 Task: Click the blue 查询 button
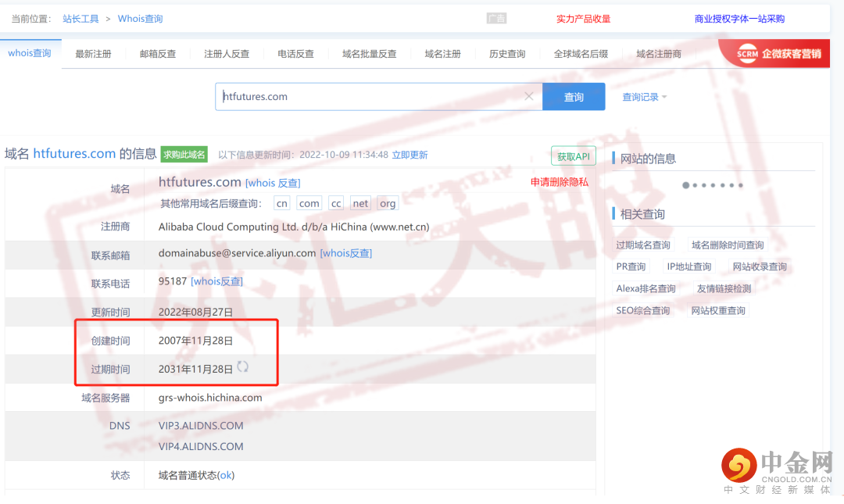574,97
